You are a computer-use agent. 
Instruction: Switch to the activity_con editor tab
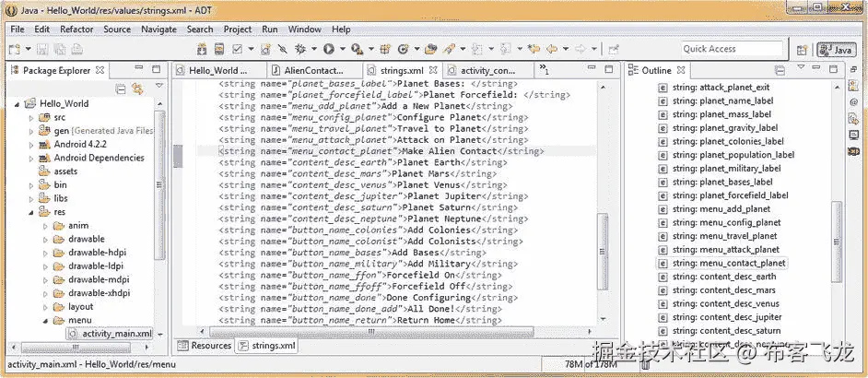tap(487, 70)
